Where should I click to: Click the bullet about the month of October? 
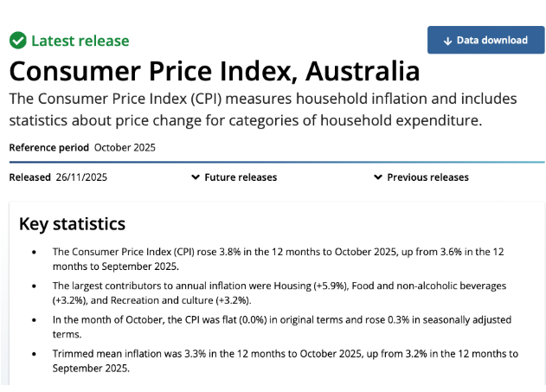[x=277, y=326]
